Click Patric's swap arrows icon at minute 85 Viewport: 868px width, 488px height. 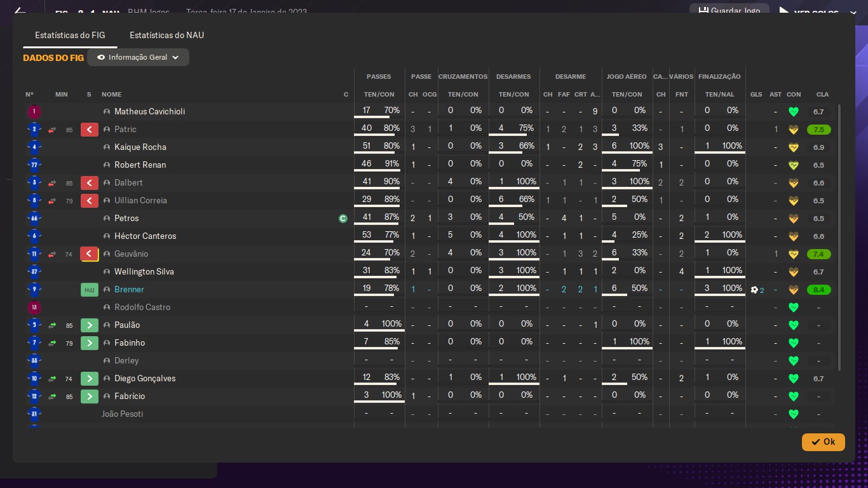[52, 130]
